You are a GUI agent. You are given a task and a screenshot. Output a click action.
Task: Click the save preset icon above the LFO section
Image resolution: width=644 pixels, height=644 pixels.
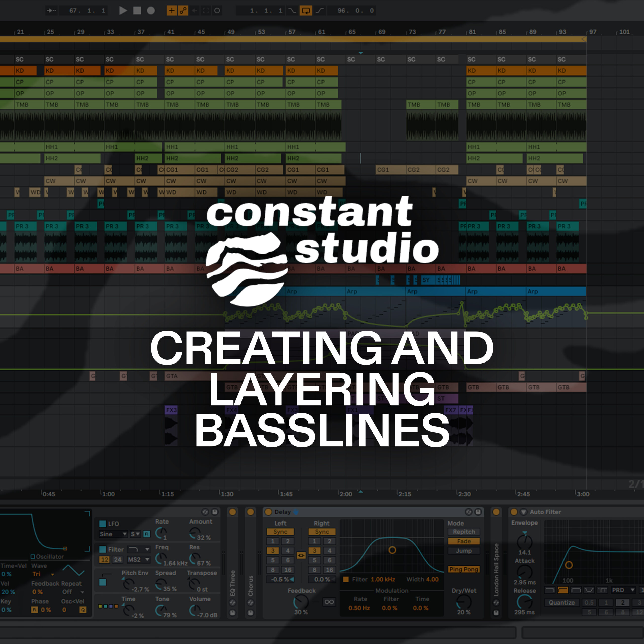point(215,512)
